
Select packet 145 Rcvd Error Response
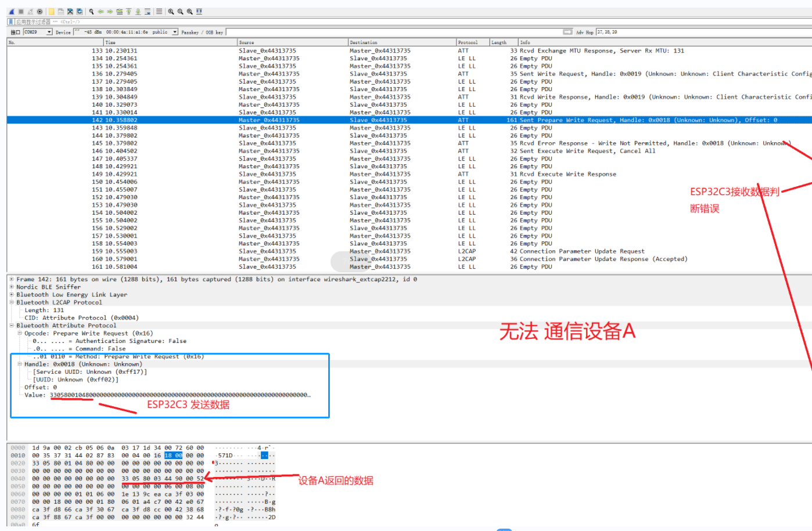[x=409, y=143]
